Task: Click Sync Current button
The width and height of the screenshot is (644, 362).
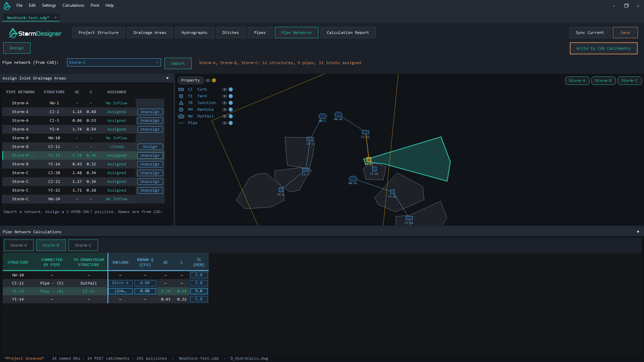Action: click(590, 33)
